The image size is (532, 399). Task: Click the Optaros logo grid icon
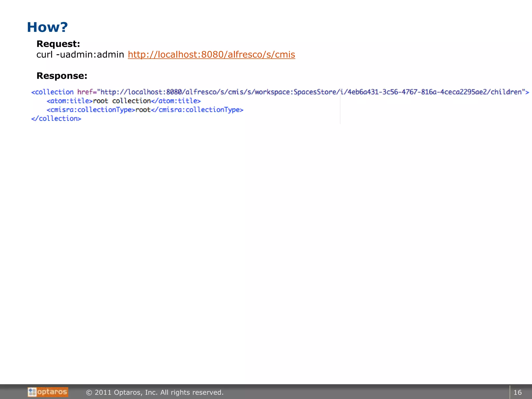tap(32, 392)
